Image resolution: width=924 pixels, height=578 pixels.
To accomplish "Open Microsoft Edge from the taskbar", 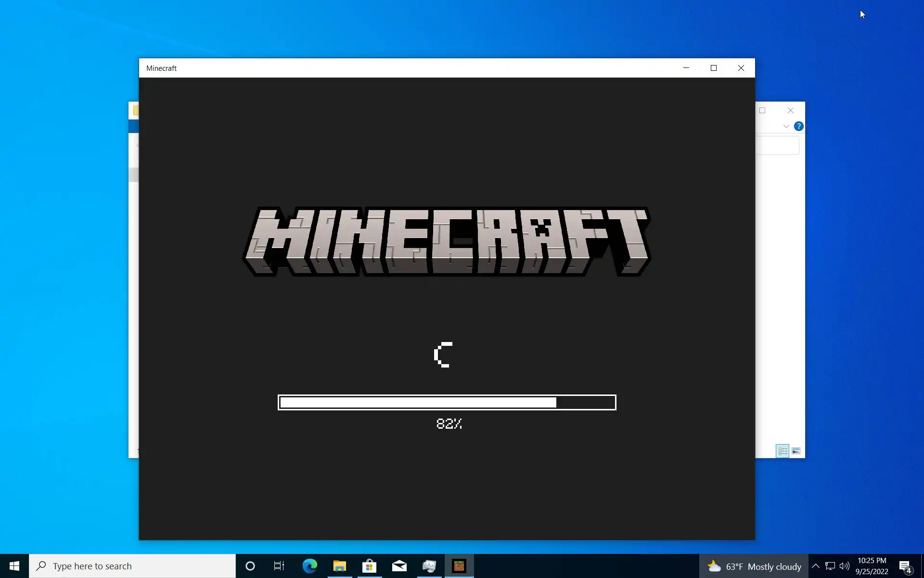I will (x=309, y=566).
